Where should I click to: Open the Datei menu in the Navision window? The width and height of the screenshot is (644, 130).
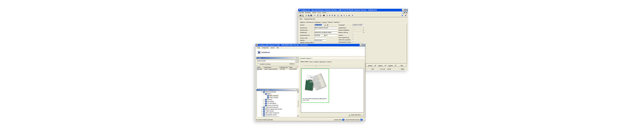(x=302, y=13)
